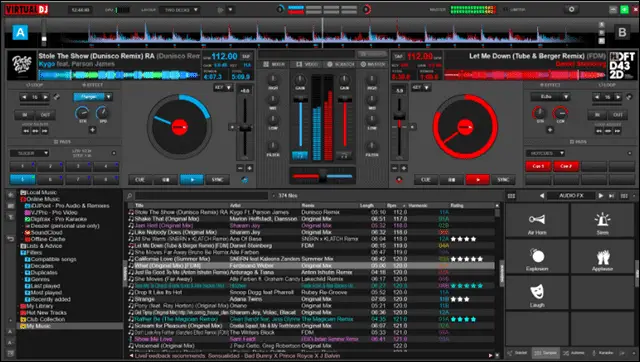This screenshot has width=640, height=362.
Task: Open deck A KEY dropdown arrow
Action: tap(229, 87)
